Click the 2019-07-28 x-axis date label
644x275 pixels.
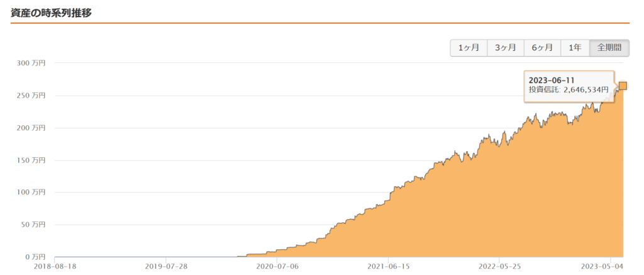(x=165, y=267)
